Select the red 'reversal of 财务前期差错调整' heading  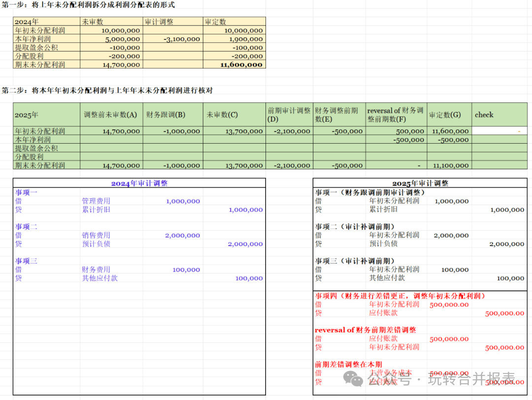click(x=365, y=330)
